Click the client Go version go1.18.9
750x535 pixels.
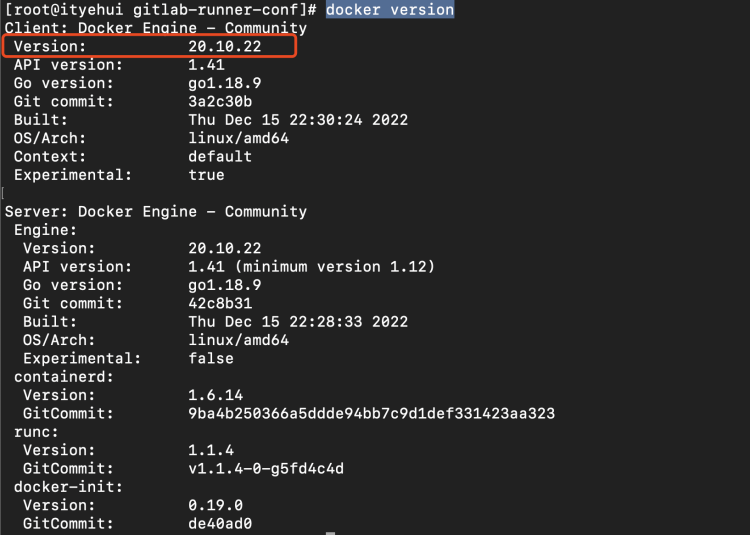pos(225,83)
